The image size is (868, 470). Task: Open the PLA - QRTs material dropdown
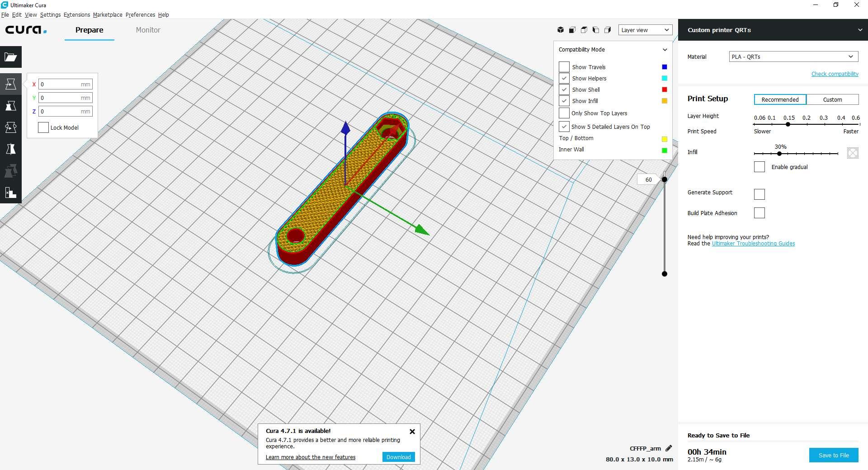coord(793,56)
